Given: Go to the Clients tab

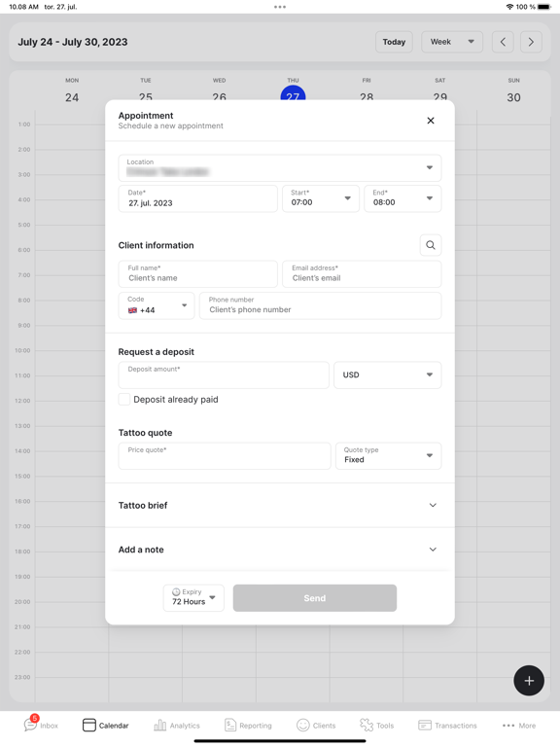Looking at the screenshot, I should pos(316,725).
